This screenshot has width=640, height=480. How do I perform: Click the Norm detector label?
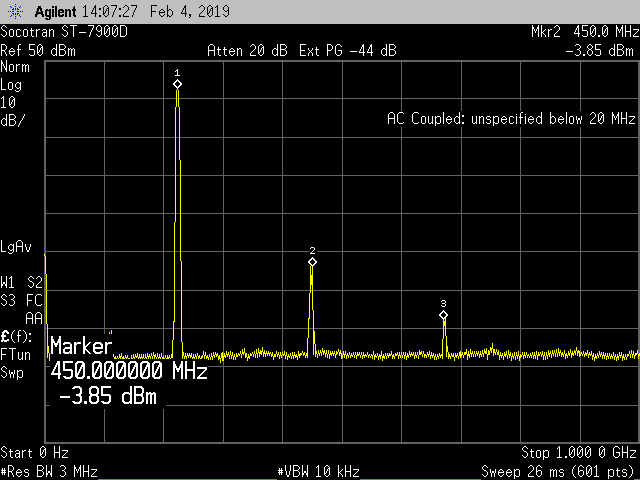[15, 67]
